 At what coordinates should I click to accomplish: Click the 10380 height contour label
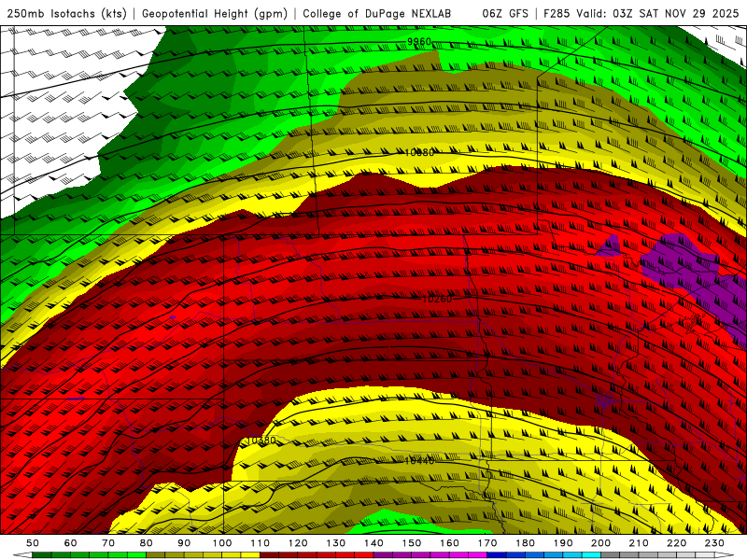pyautogui.click(x=261, y=441)
